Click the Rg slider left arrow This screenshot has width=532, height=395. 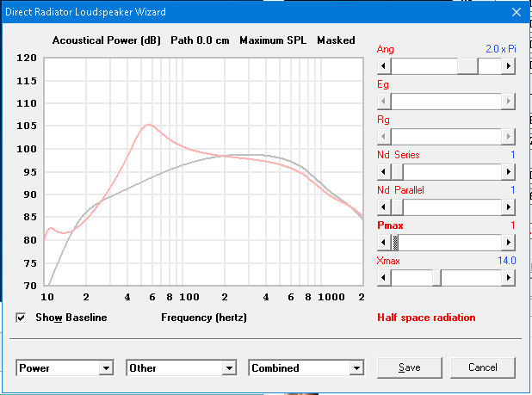point(384,136)
